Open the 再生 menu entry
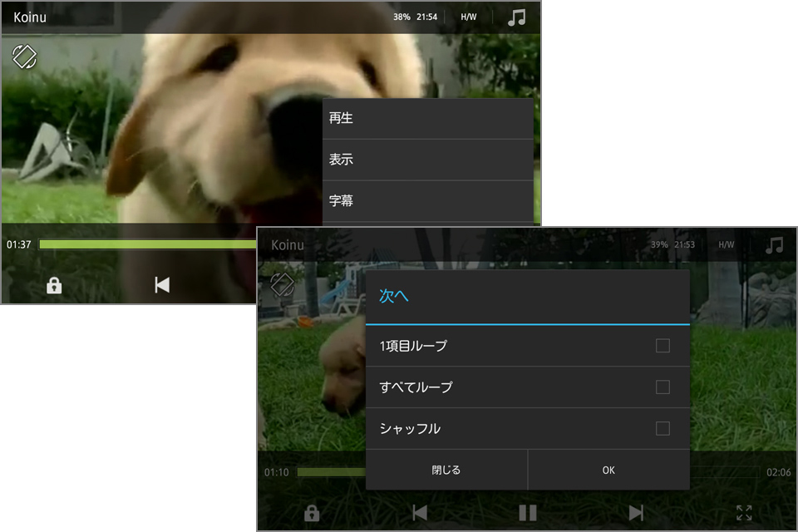This screenshot has height=532, width=798. coord(427,119)
